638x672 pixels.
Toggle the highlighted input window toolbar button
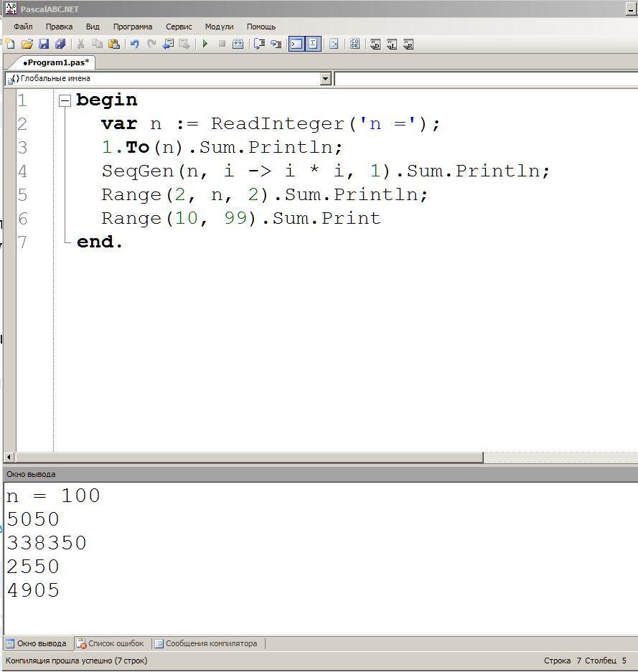point(313,44)
